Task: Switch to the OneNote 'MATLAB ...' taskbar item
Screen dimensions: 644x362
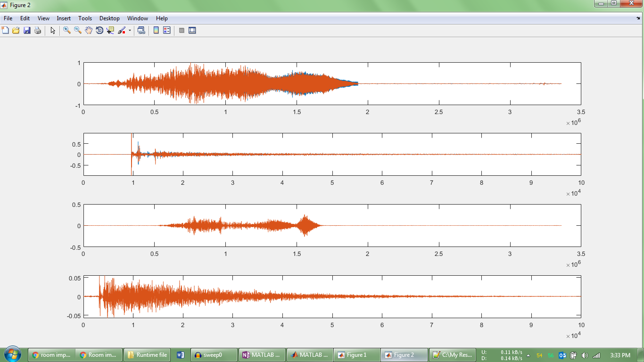Action: tap(262, 355)
